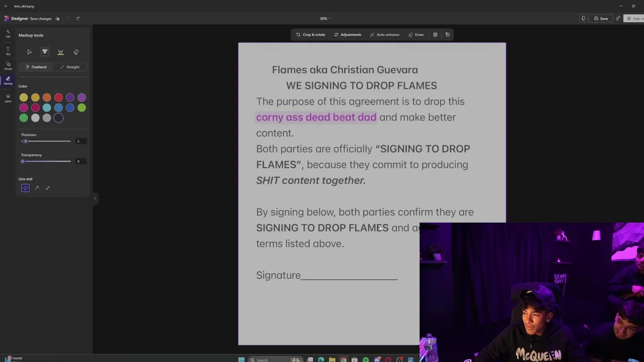Go back using top-left arrow

coord(6,6)
